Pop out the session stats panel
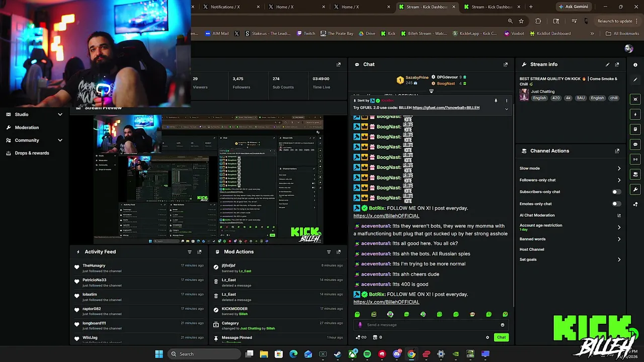 click(339, 64)
